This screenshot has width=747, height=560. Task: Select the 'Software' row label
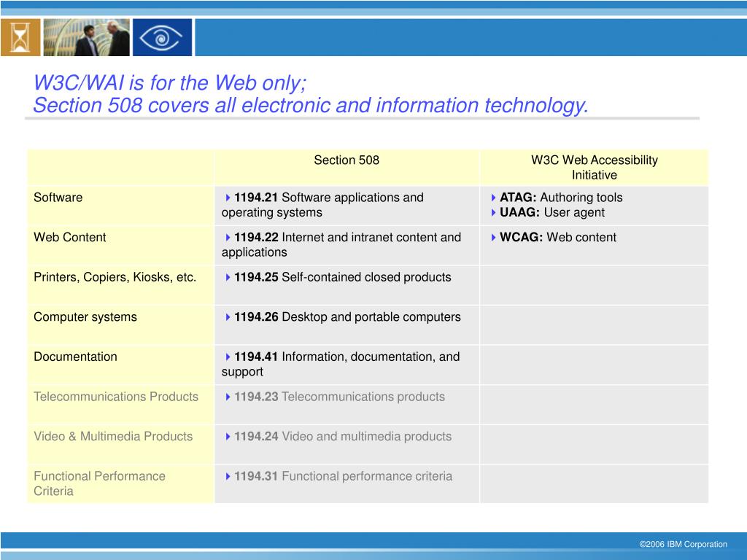click(58, 198)
